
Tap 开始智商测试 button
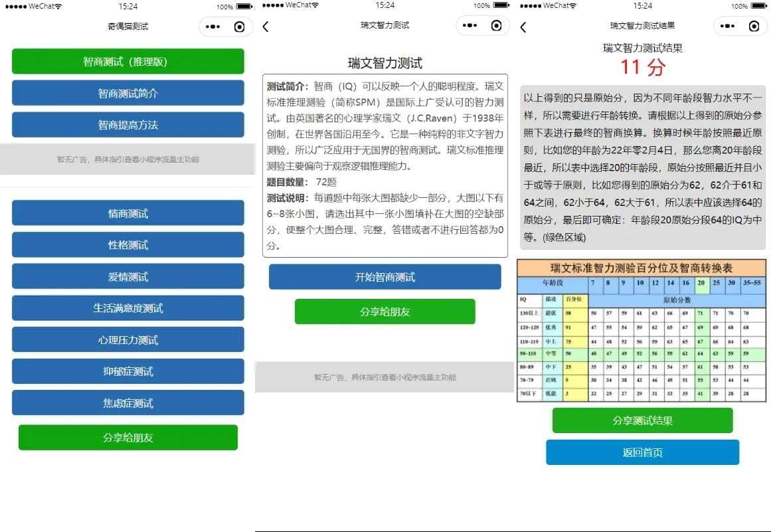tap(385, 277)
